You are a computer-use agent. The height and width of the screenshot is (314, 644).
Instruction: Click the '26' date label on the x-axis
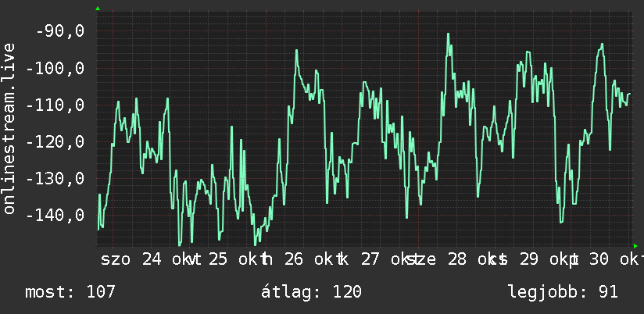tap(293, 260)
